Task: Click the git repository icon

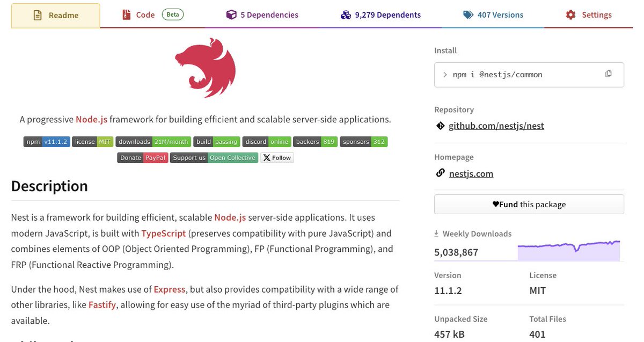Action: click(440, 126)
